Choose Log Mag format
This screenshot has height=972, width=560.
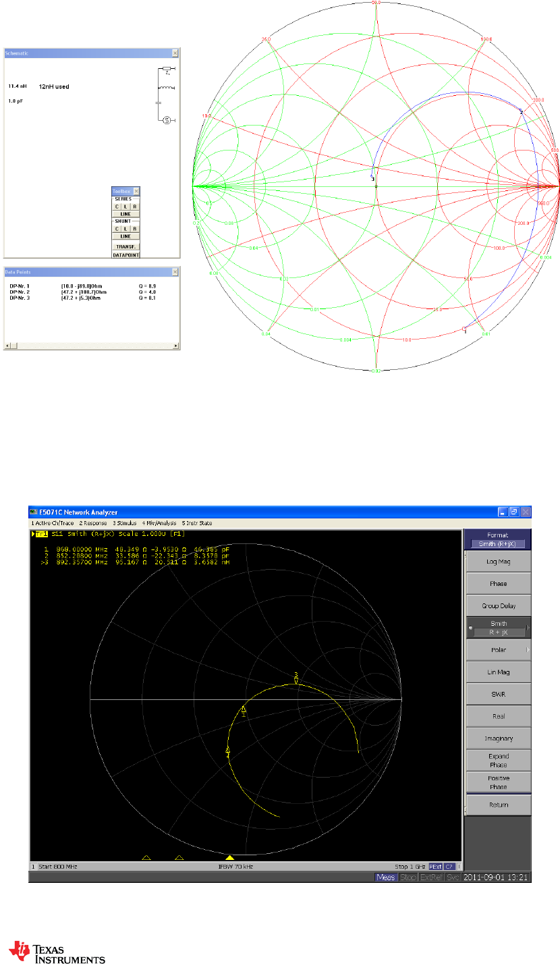point(498,562)
